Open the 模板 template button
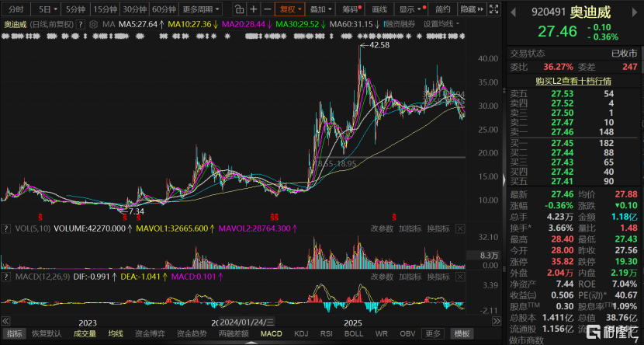This screenshot has width=644, height=345. coord(462,333)
